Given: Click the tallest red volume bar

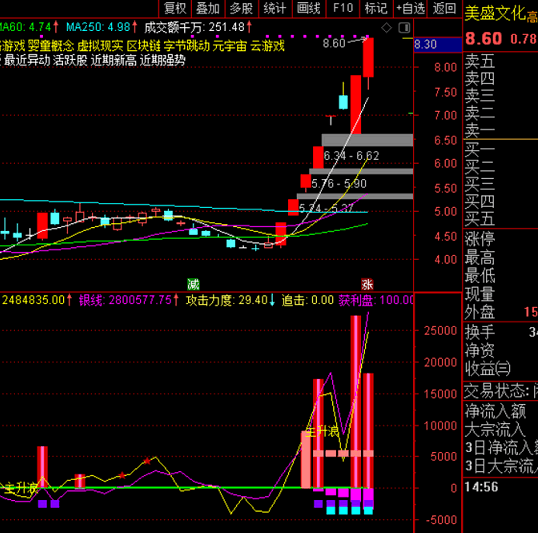Looking at the screenshot, I should (x=355, y=402).
